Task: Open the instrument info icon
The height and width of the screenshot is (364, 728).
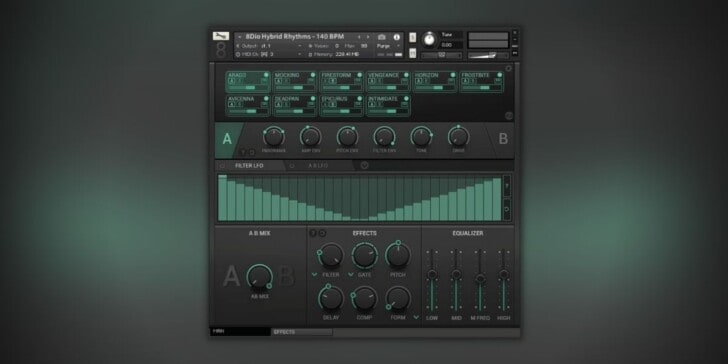Action: click(397, 37)
